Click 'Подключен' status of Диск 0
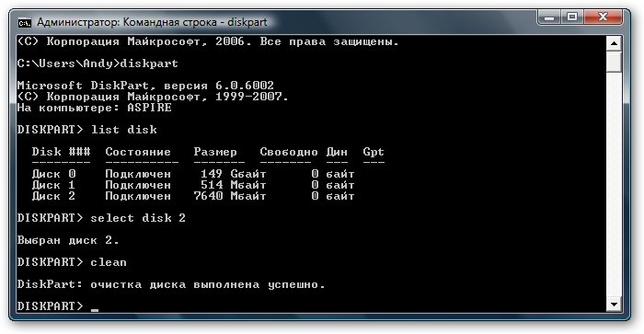The width and height of the screenshot is (644, 334). tap(138, 174)
